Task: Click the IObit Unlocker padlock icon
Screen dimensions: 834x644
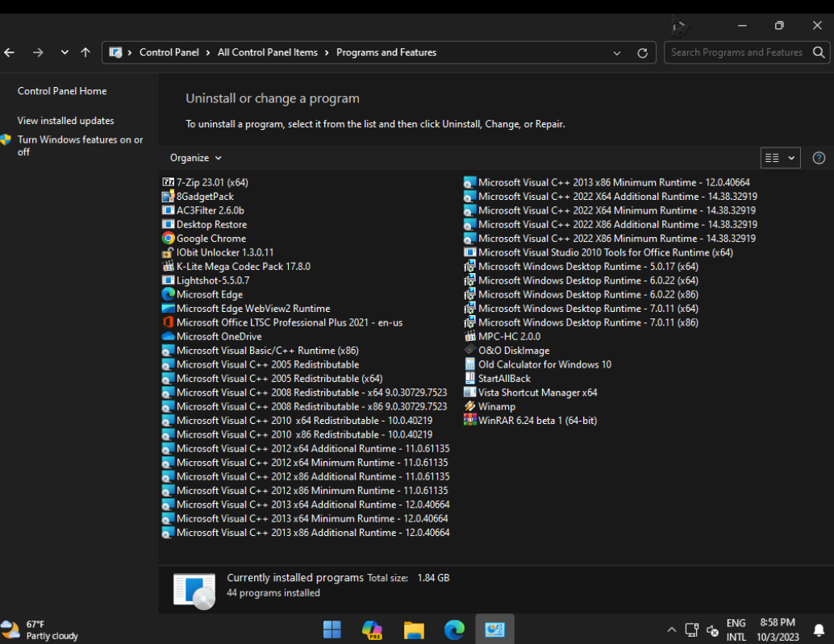Action: click(168, 252)
